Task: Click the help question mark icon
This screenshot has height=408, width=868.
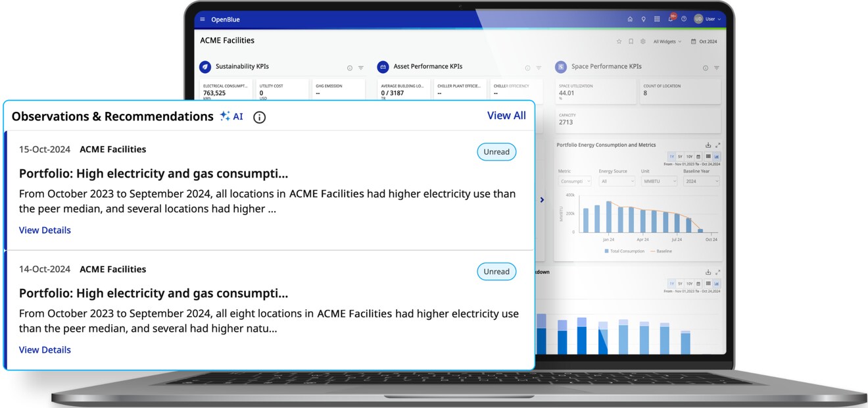Action: point(684,20)
